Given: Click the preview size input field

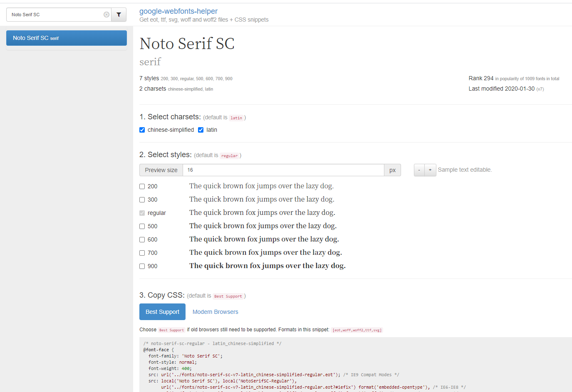Looking at the screenshot, I should (283, 170).
